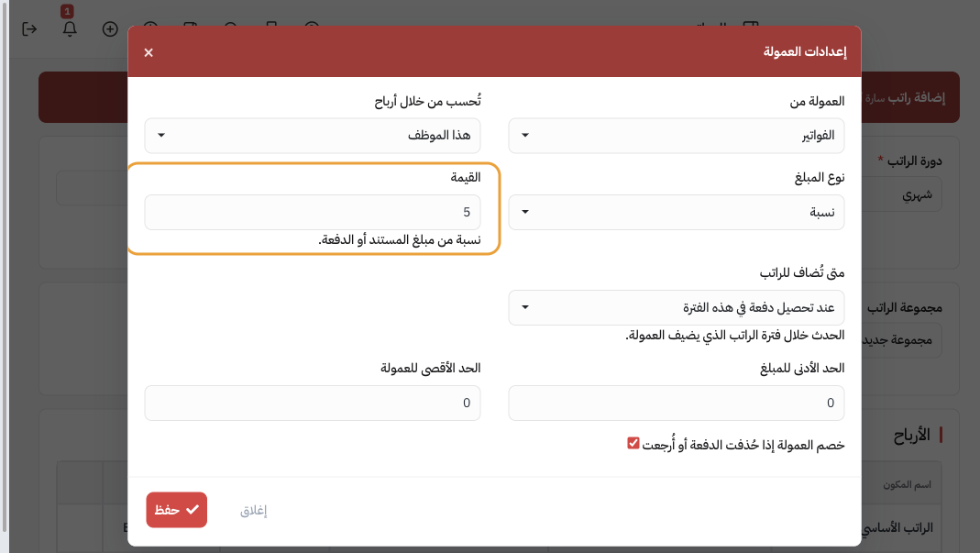The width and height of the screenshot is (980, 553).
Task: Click the vertical scrollbar on the window's left edge
Action: click(5, 266)
